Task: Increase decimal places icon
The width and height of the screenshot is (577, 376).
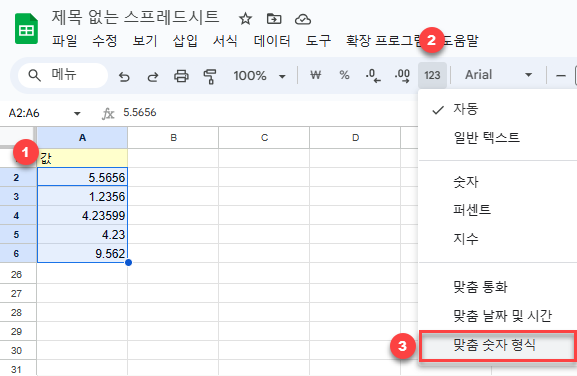Action: 402,76
